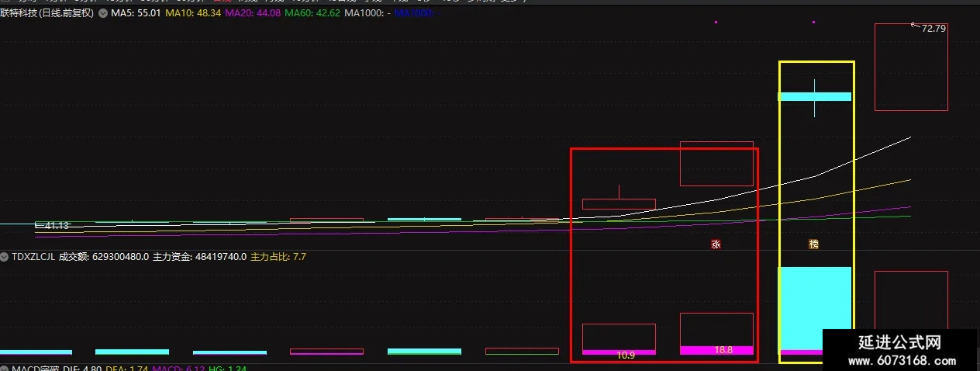Click the 41.13 low price label
The image size is (980, 371).
tap(51, 225)
